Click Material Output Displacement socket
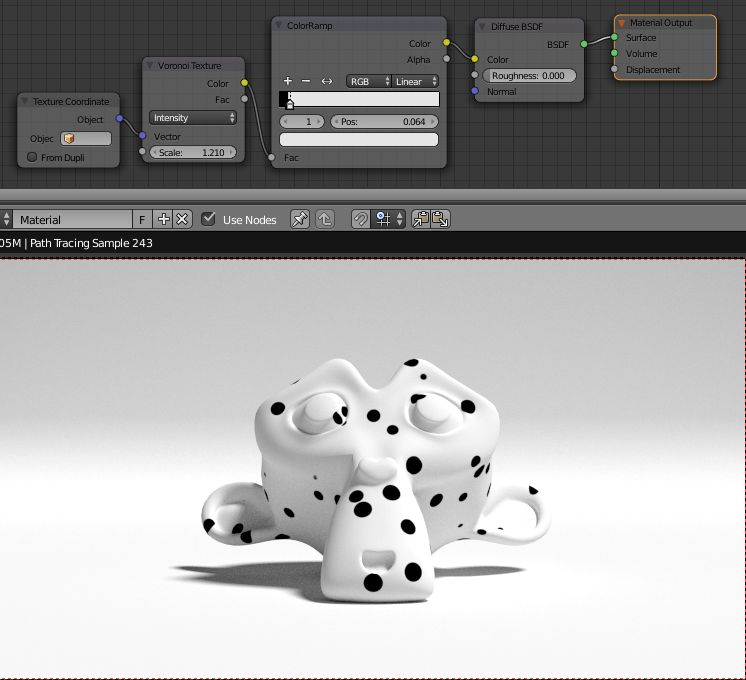The width and height of the screenshot is (746, 680). 614,69
